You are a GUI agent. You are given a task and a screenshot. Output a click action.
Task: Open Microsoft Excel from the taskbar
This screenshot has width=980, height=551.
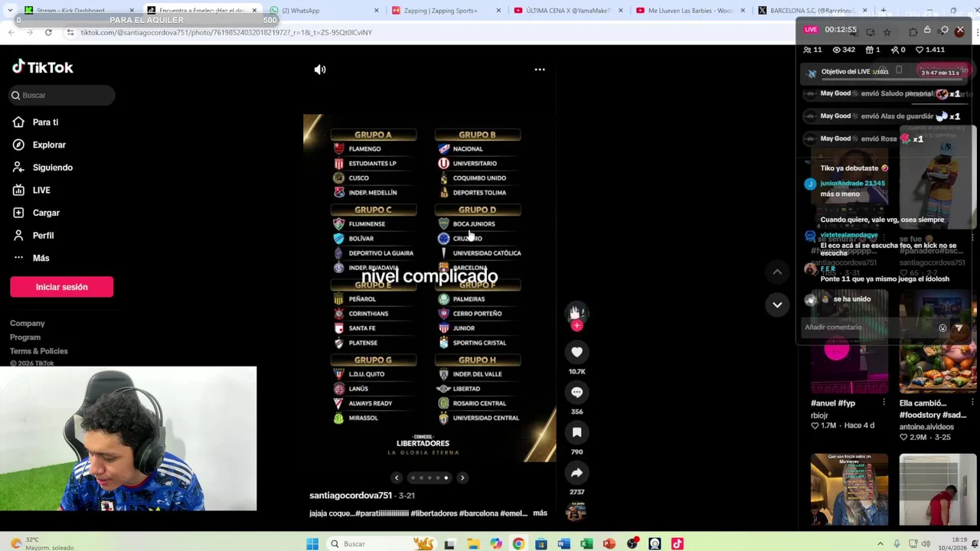(x=586, y=544)
